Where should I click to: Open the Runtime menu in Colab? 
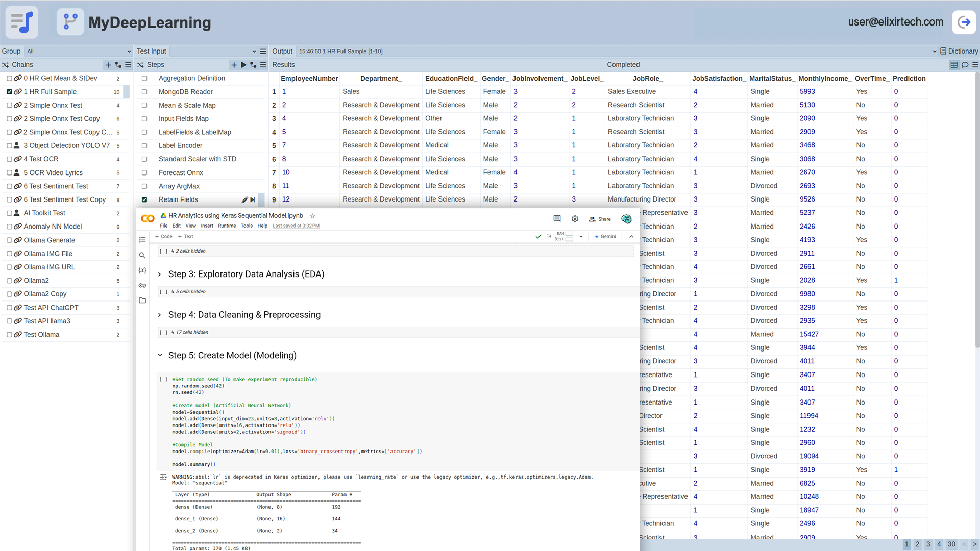coord(227,226)
